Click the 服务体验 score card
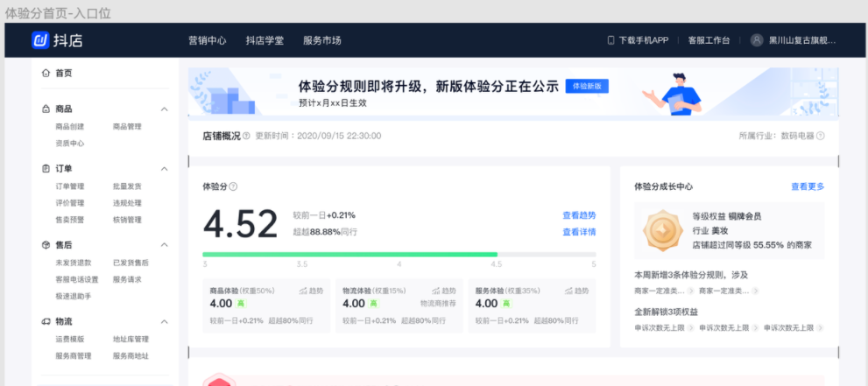The image size is (868, 386). (x=533, y=305)
